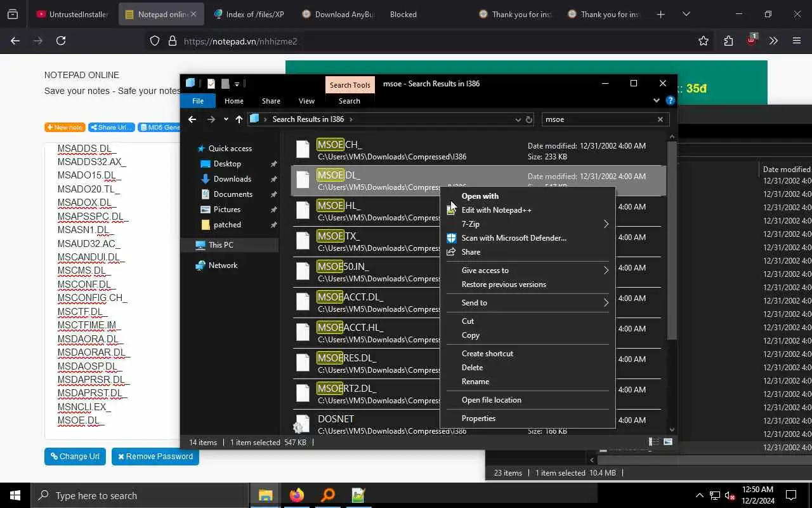This screenshot has height=508, width=812.
Task: Choose Edit with Notepad++ from context menu
Action: (x=496, y=210)
